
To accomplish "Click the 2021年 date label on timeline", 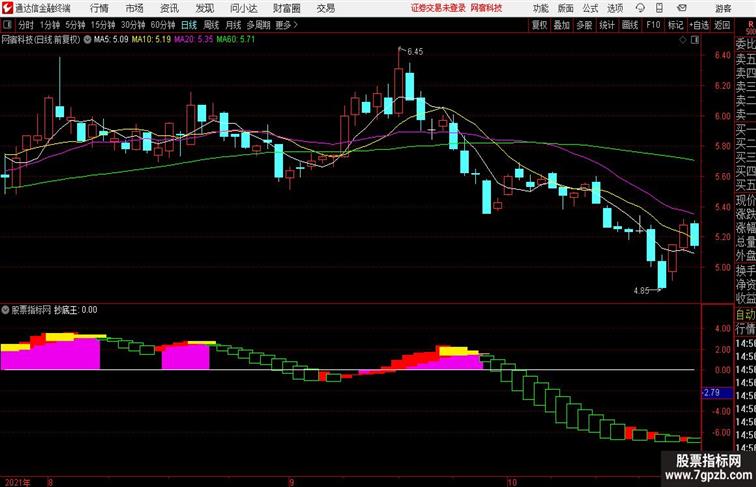I will pyautogui.click(x=17, y=482).
